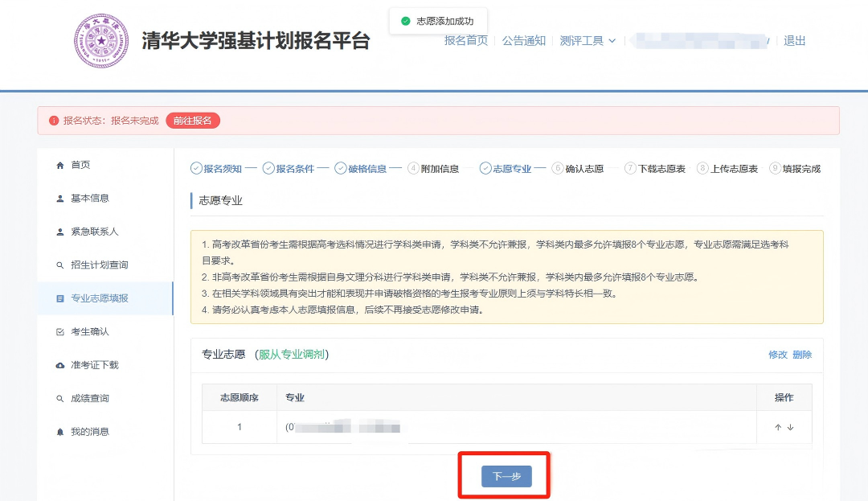Log out via the 退出 link
868x501 pixels.
794,40
